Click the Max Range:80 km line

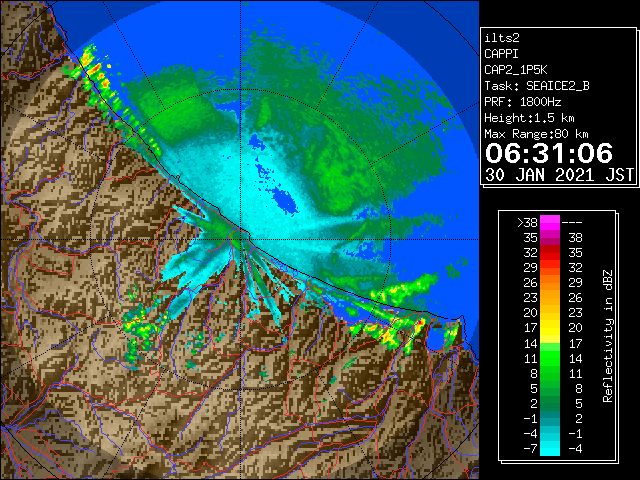[x=536, y=134]
